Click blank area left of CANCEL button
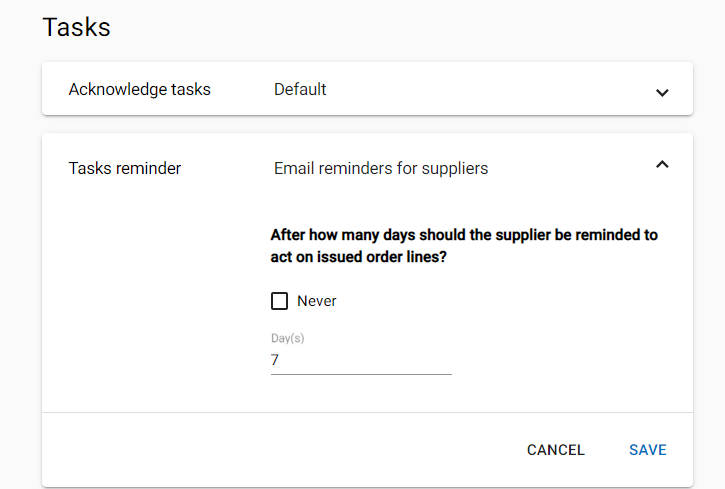 click(x=277, y=450)
